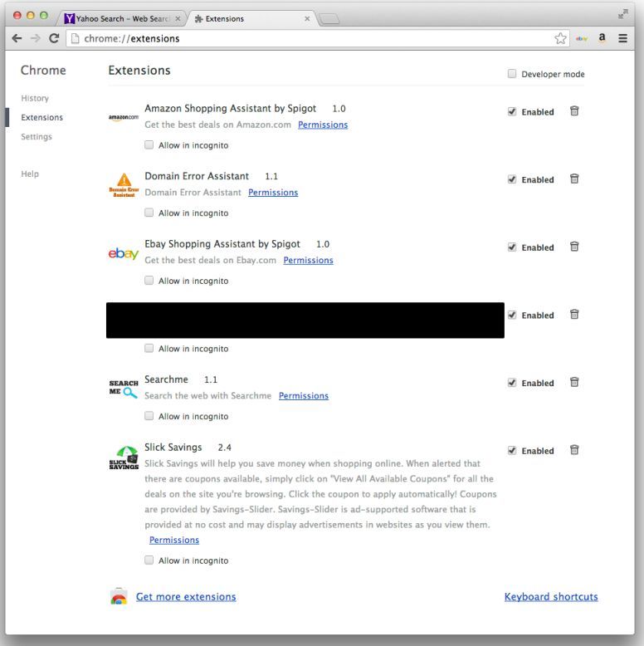Open History in the sidebar
This screenshot has height=646, width=644.
click(35, 98)
